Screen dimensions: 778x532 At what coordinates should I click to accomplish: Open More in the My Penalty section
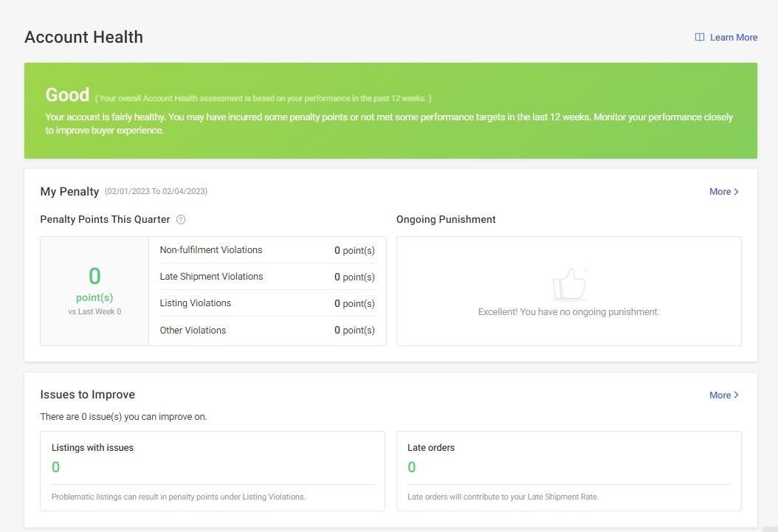(x=720, y=192)
